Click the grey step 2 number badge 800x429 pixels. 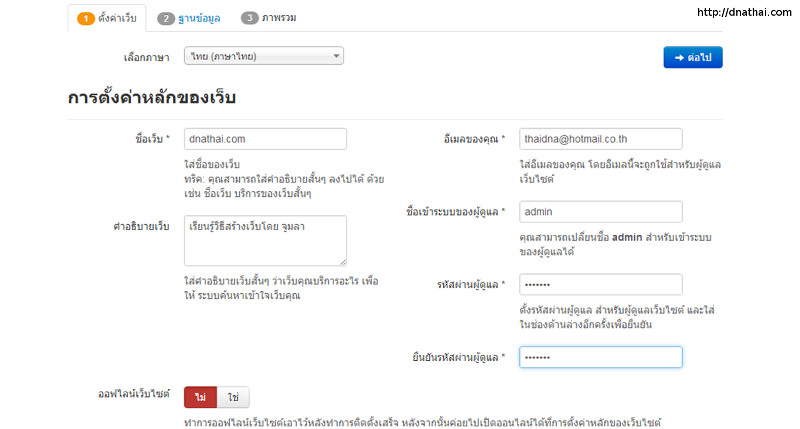(165, 18)
